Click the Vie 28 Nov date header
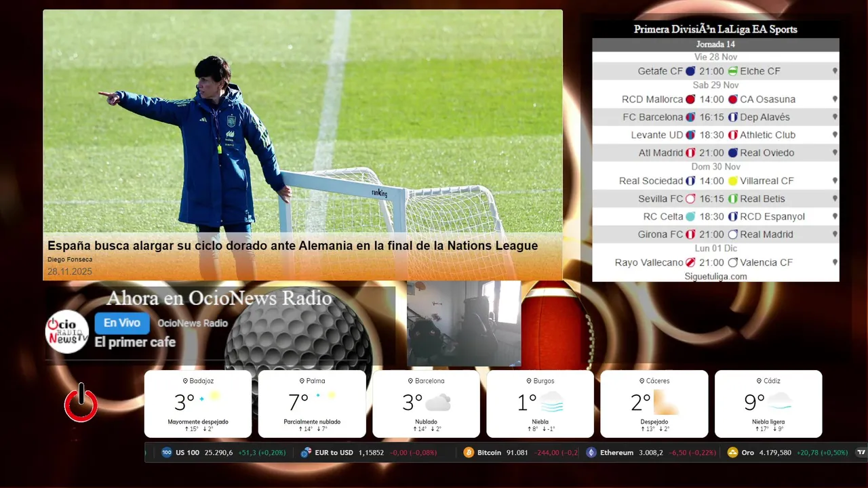 point(715,57)
